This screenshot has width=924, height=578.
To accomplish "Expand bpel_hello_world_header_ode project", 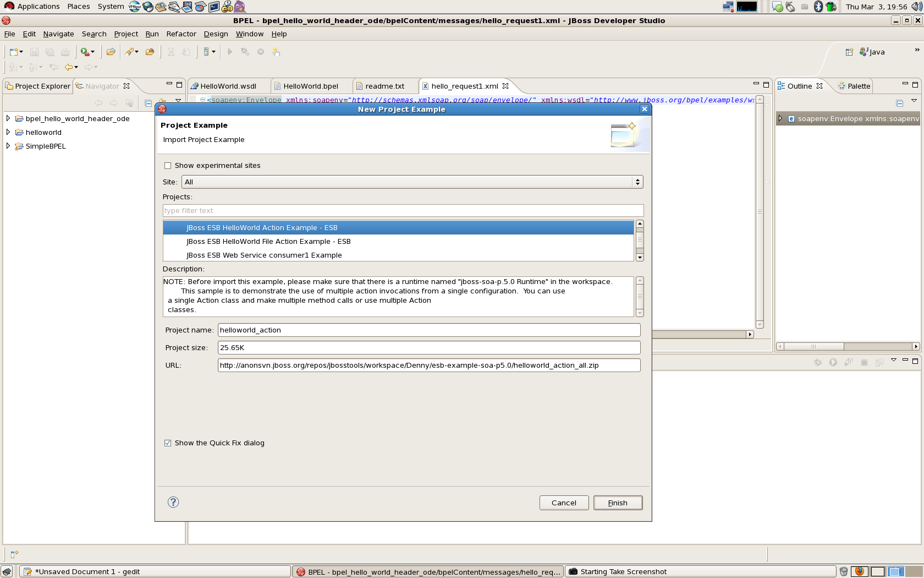I will tap(8, 118).
